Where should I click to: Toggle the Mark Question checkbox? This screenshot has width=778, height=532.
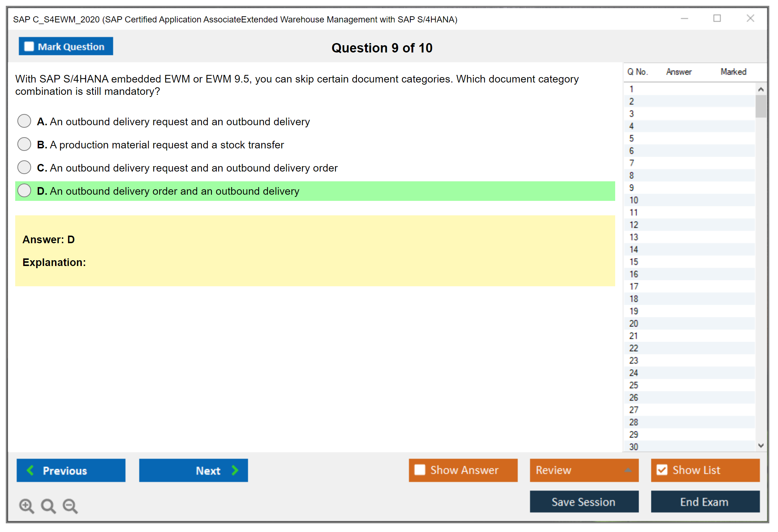[x=29, y=46]
